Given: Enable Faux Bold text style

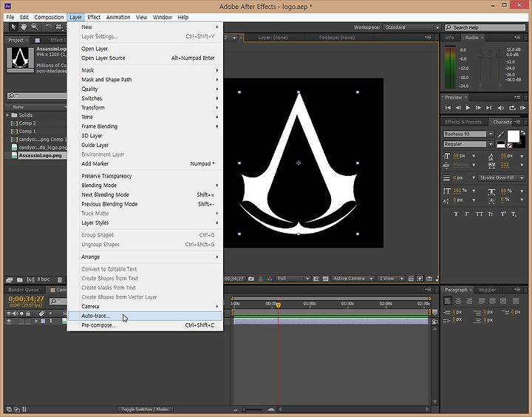Looking at the screenshot, I should pyautogui.click(x=456, y=214).
